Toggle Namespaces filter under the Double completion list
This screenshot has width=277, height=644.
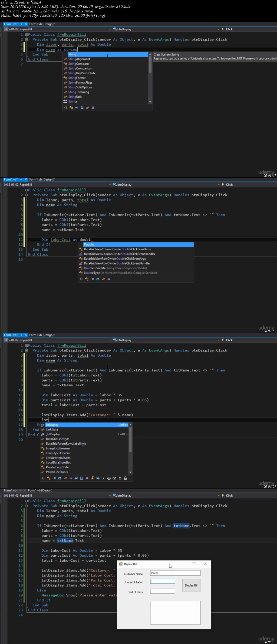click(81, 279)
